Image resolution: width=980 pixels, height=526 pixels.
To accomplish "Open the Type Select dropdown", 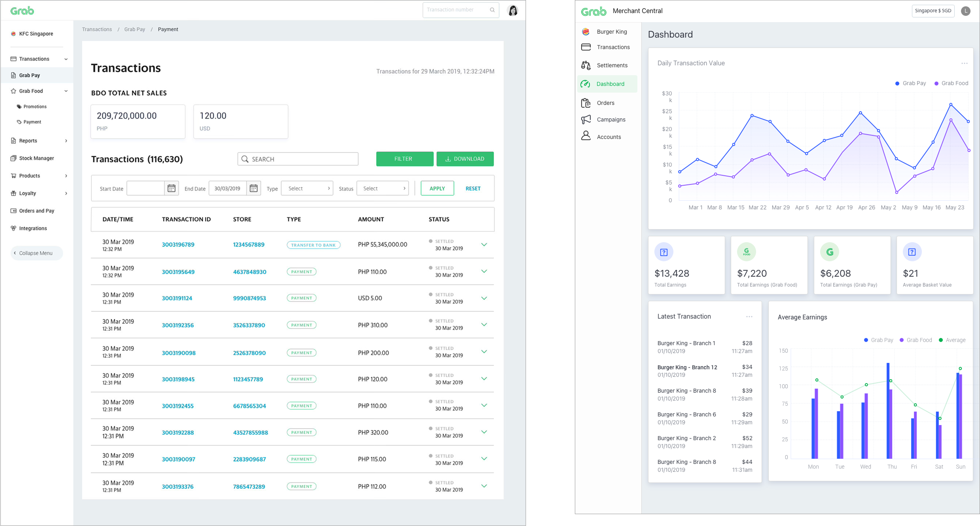I will (x=307, y=188).
